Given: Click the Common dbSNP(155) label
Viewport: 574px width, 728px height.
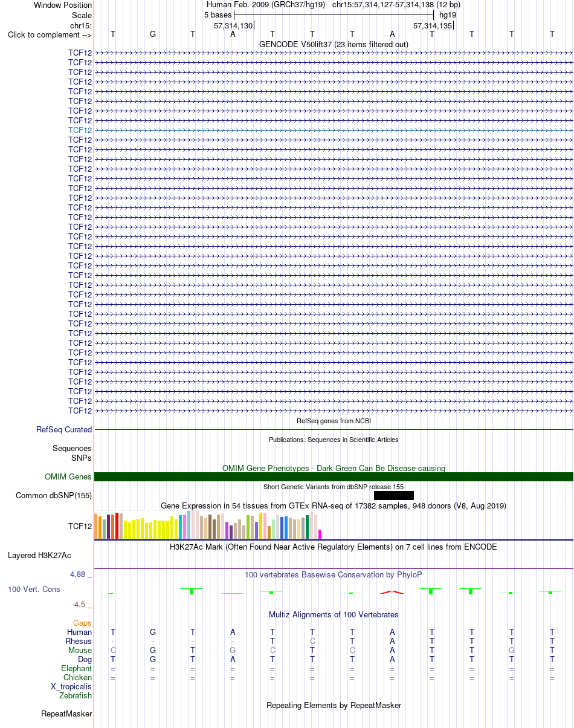Looking at the screenshot, I should click(x=54, y=496).
